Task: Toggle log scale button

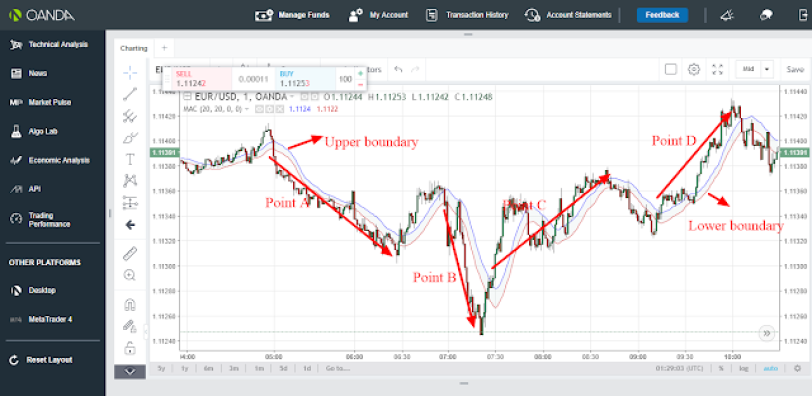Action: tap(744, 368)
